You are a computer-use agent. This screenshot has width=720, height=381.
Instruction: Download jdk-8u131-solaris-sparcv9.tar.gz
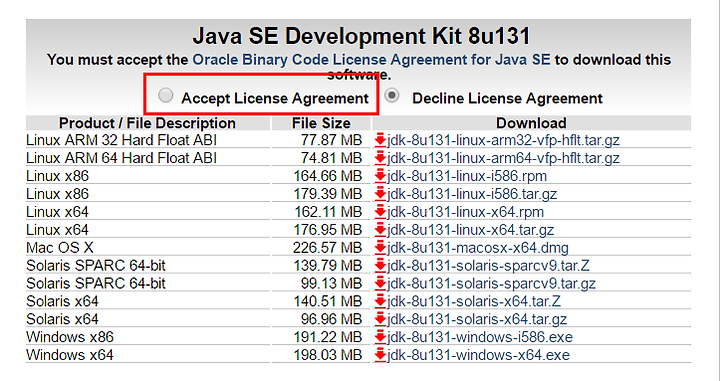tap(491, 283)
